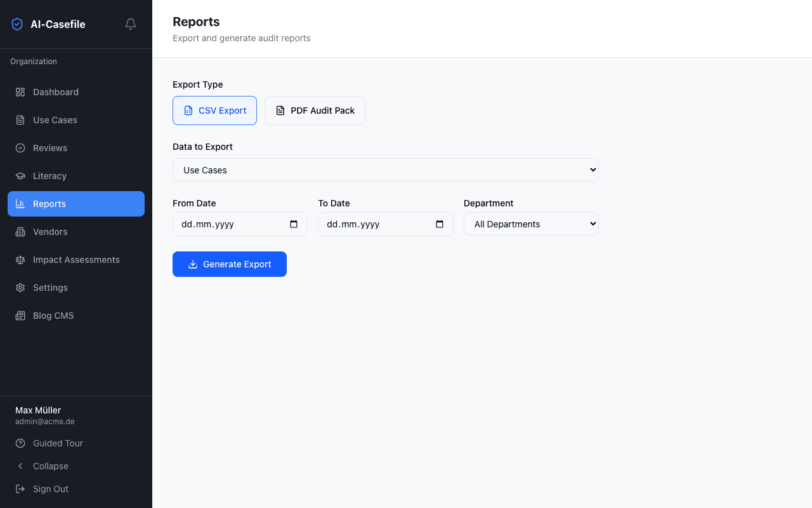The height and width of the screenshot is (508, 812).
Task: Open the Data to Export dropdown
Action: coord(385,170)
